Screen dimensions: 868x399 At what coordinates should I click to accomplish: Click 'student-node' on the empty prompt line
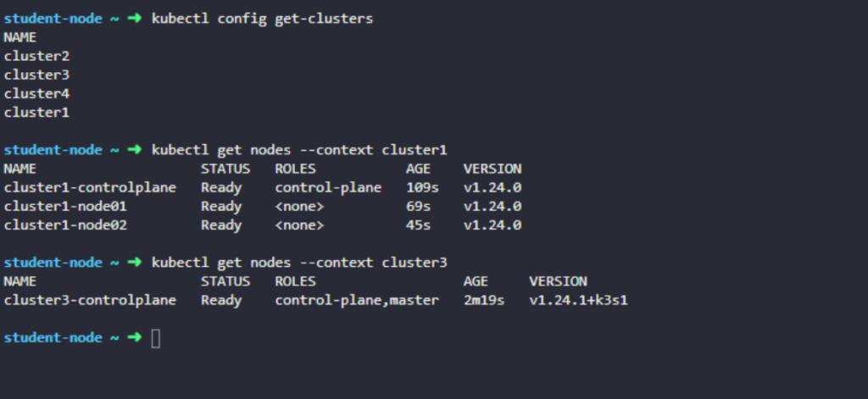click(x=53, y=338)
